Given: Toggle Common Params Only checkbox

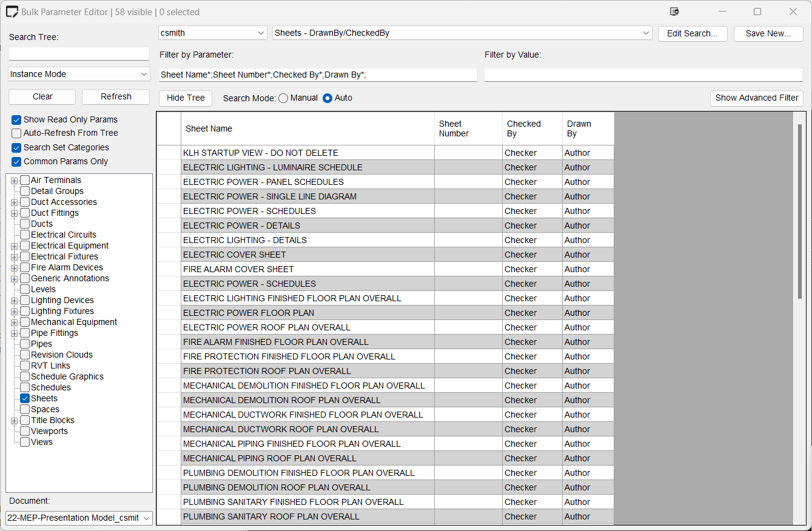Looking at the screenshot, I should pos(16,162).
